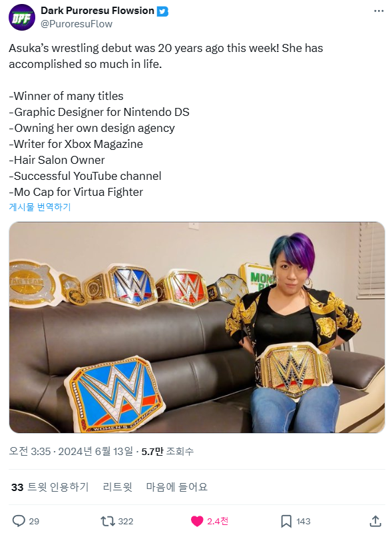Open the reply comment icon
The height and width of the screenshot is (533, 392).
[19, 521]
